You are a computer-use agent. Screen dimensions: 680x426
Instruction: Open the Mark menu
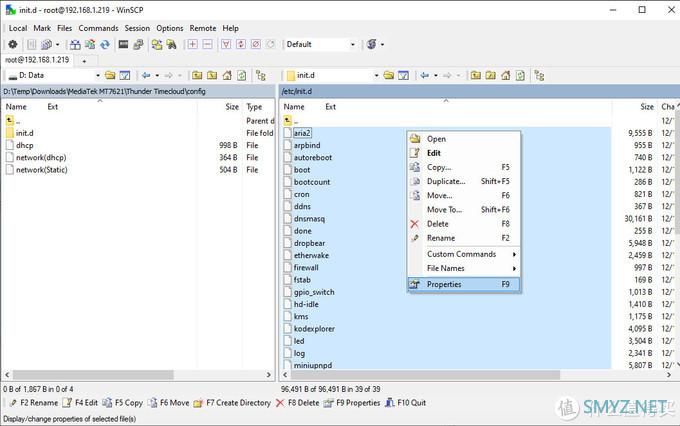[x=42, y=28]
